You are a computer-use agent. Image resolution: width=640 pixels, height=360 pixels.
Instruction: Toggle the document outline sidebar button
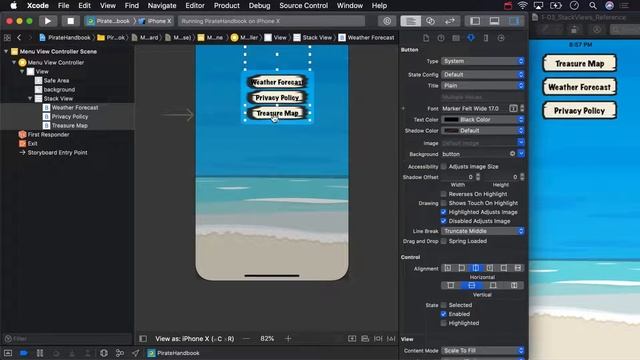[143, 338]
